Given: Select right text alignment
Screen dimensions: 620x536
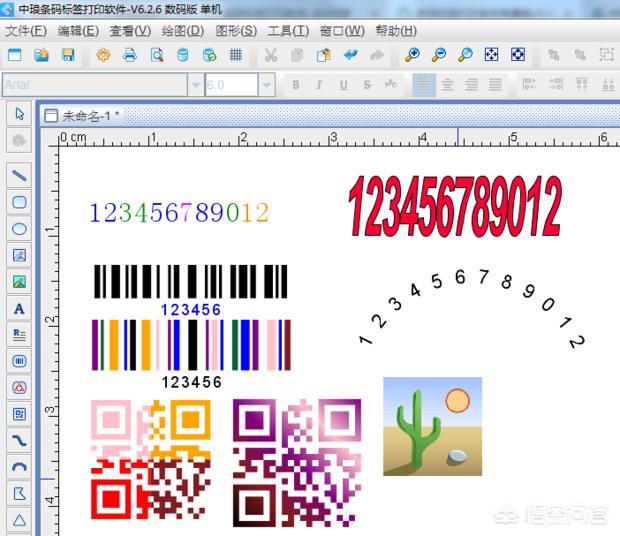Looking at the screenshot, I should (471, 85).
